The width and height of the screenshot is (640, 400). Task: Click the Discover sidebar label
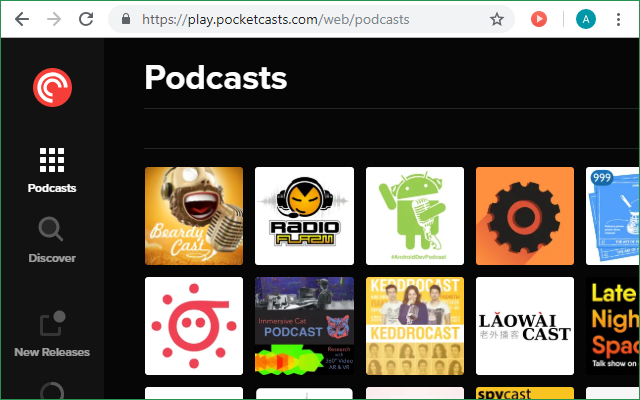52,258
